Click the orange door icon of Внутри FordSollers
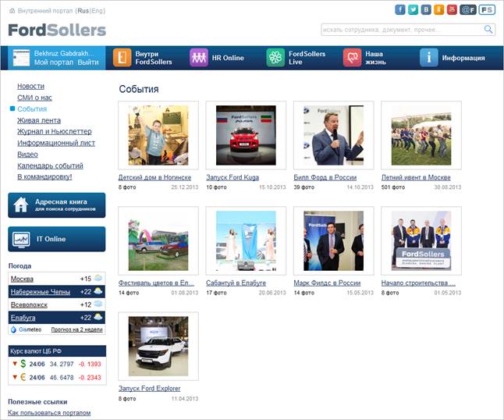This screenshot has width=504, height=420. (x=122, y=58)
